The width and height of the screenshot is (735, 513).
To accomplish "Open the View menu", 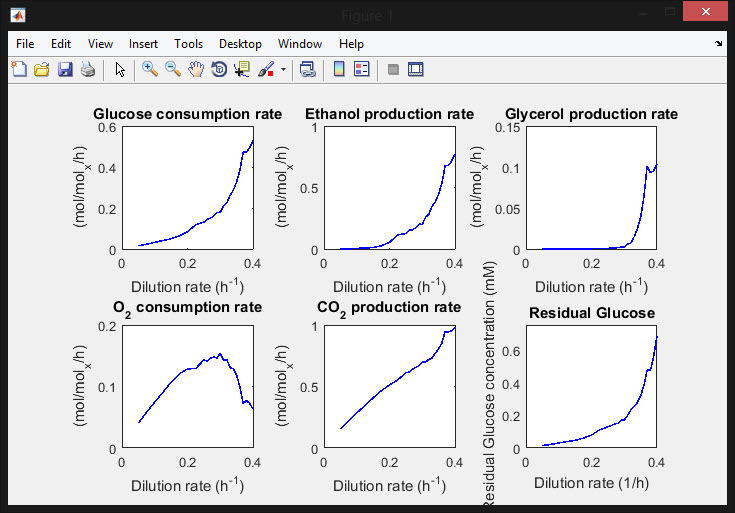I will (x=100, y=44).
